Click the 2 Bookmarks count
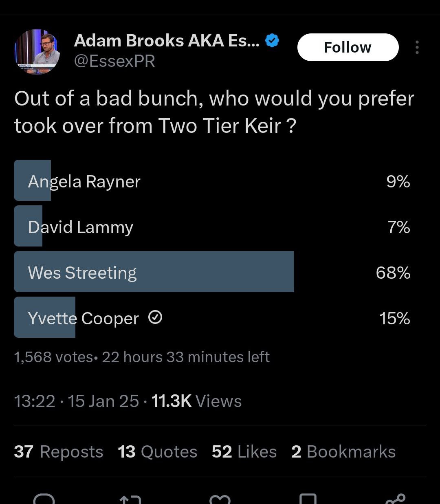440x504 pixels. [x=343, y=451]
